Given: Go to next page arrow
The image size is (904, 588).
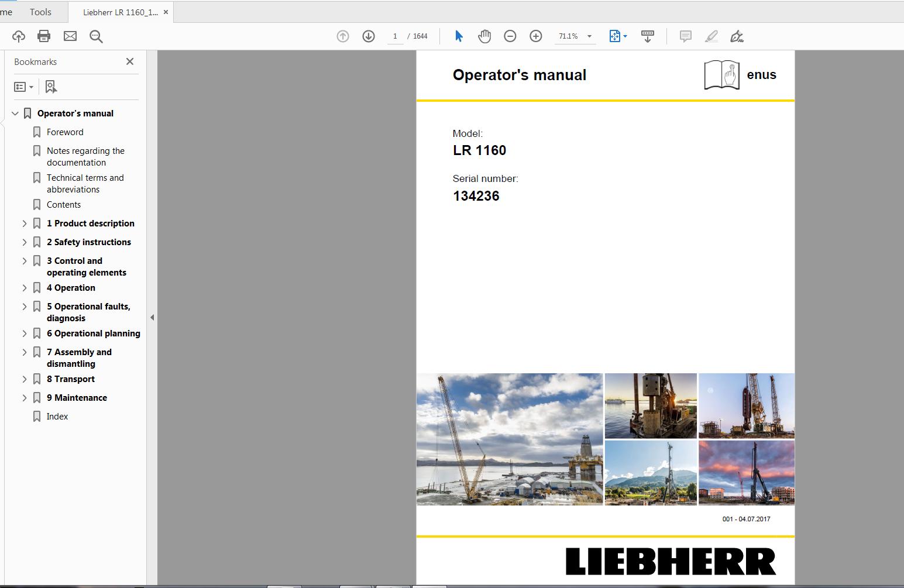Looking at the screenshot, I should pos(369,36).
